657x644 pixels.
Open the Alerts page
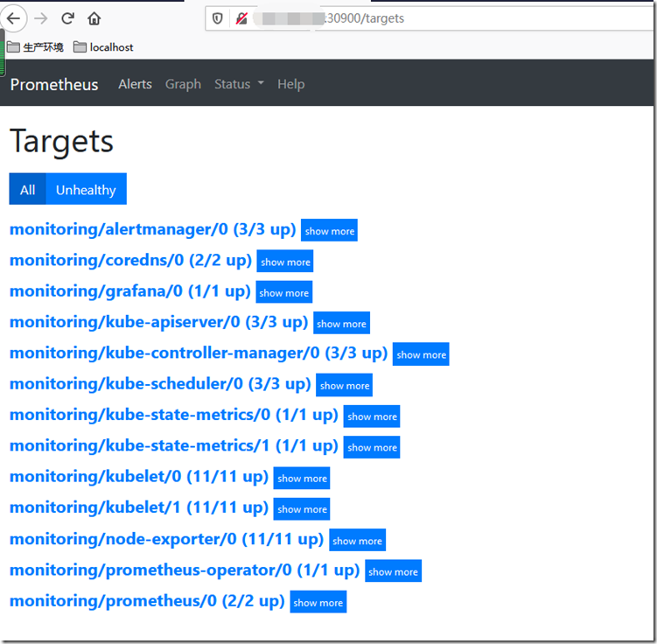click(x=135, y=84)
